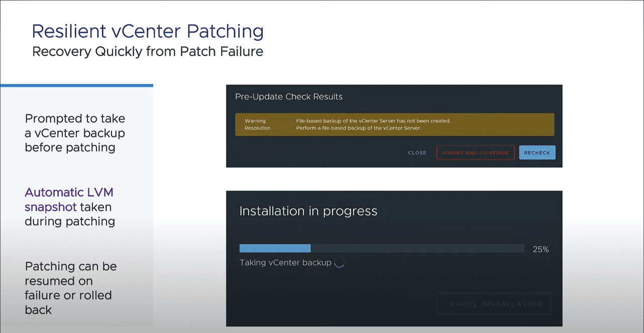The width and height of the screenshot is (644, 333).
Task: Click the CANCEL INSTALLATION button
Action: [x=493, y=304]
